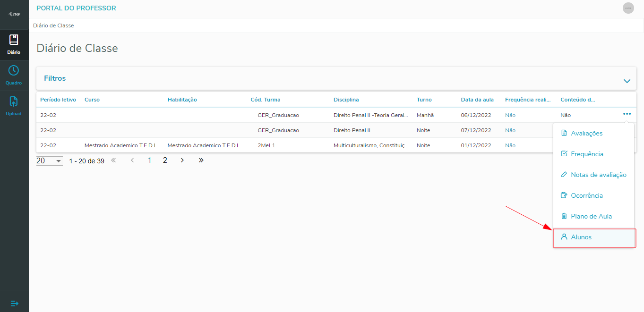The height and width of the screenshot is (312, 644).
Task: Expand the Filtros panel chevron
Action: (627, 81)
